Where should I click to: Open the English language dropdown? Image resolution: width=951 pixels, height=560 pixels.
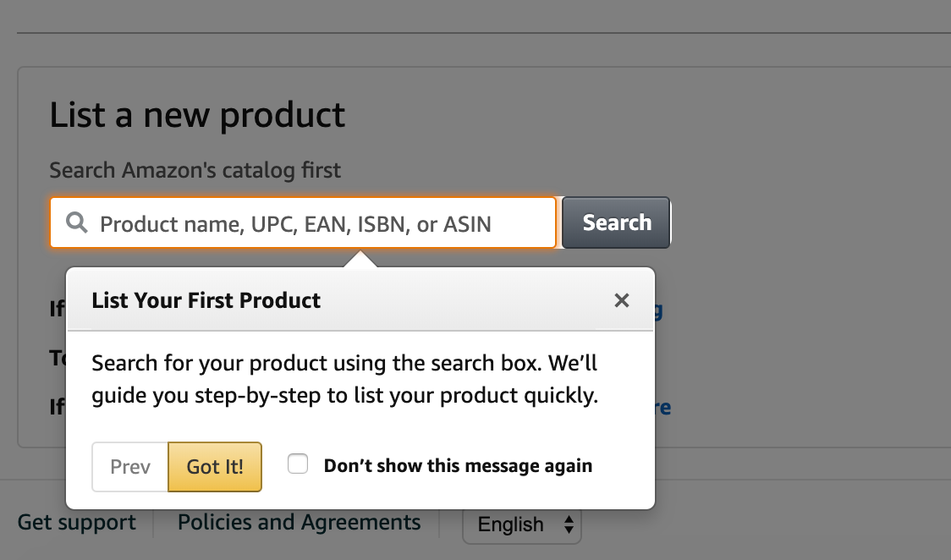521,524
